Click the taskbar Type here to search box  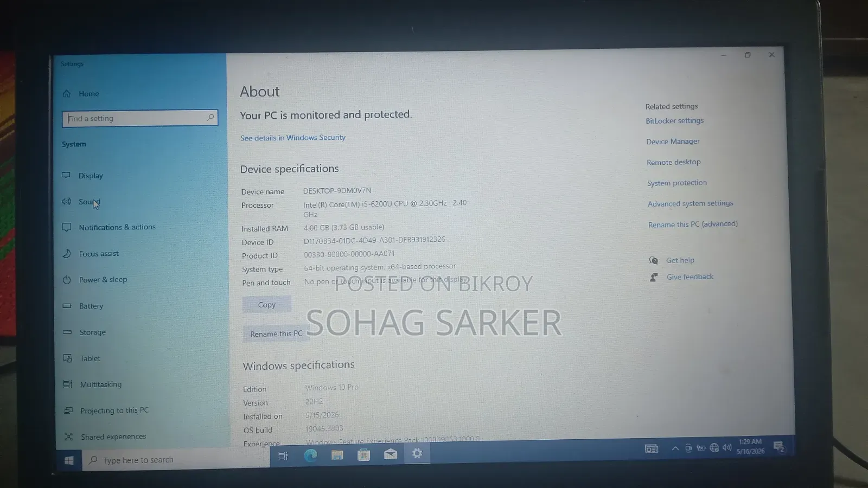click(176, 460)
